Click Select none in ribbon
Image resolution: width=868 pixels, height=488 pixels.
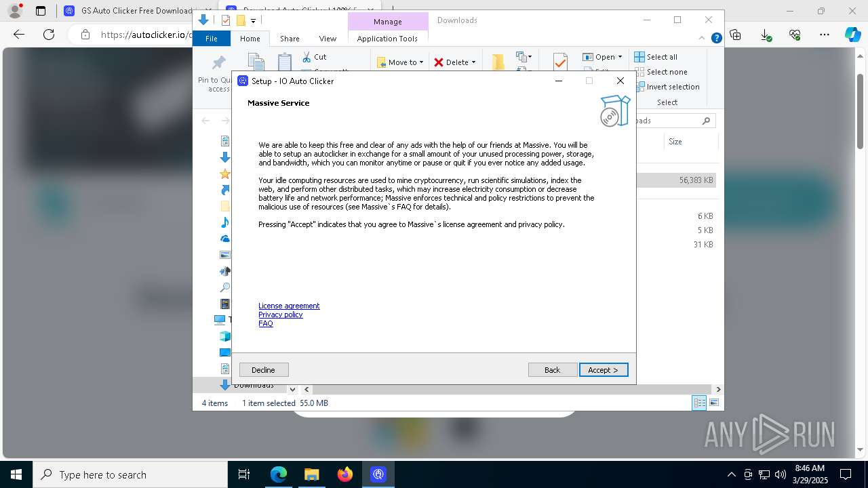(660, 72)
